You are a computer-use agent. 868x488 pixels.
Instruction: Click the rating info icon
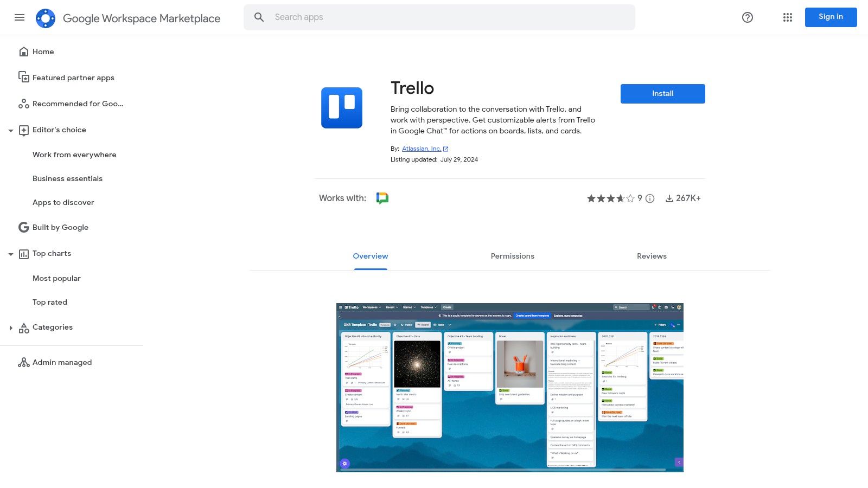coord(650,198)
